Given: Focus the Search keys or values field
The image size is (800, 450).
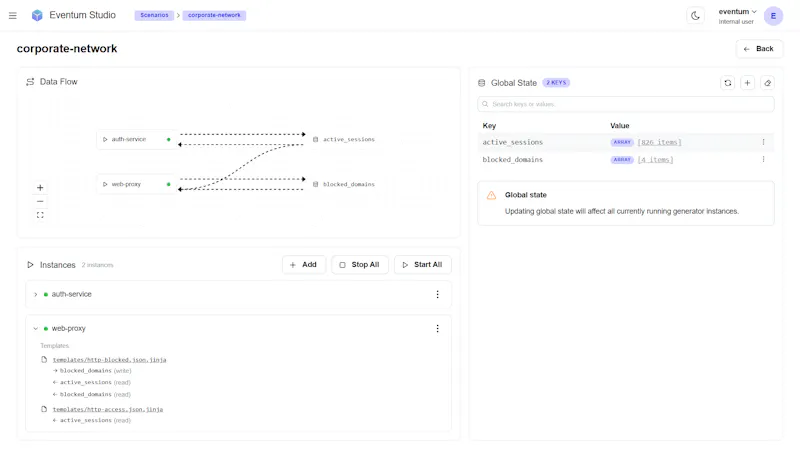Looking at the screenshot, I should pyautogui.click(x=626, y=104).
